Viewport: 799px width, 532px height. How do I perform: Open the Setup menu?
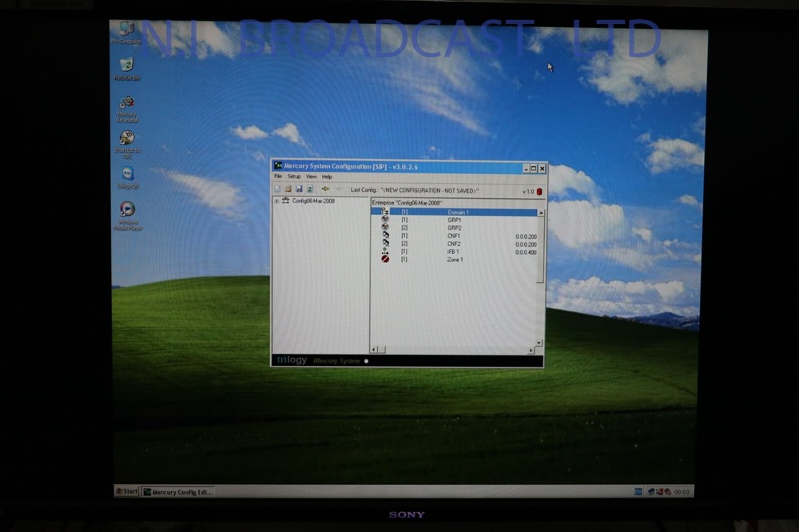coord(294,177)
